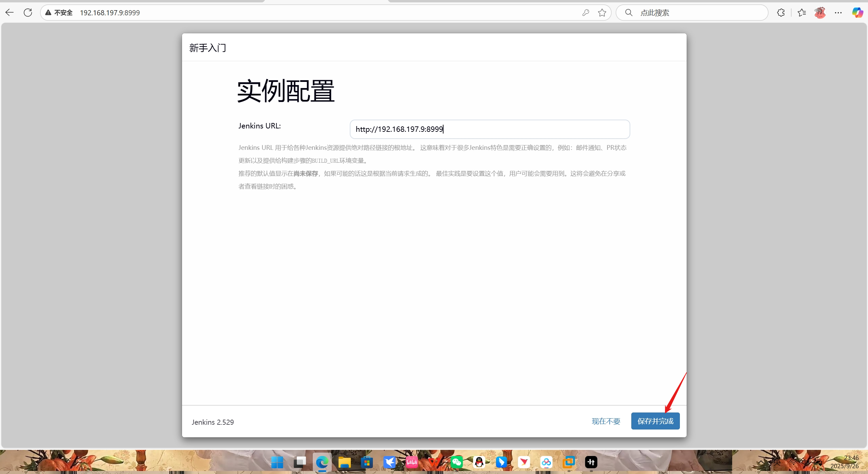Launch the blue bird Xunlei app icon
This screenshot has width=868, height=474.
tap(389, 462)
